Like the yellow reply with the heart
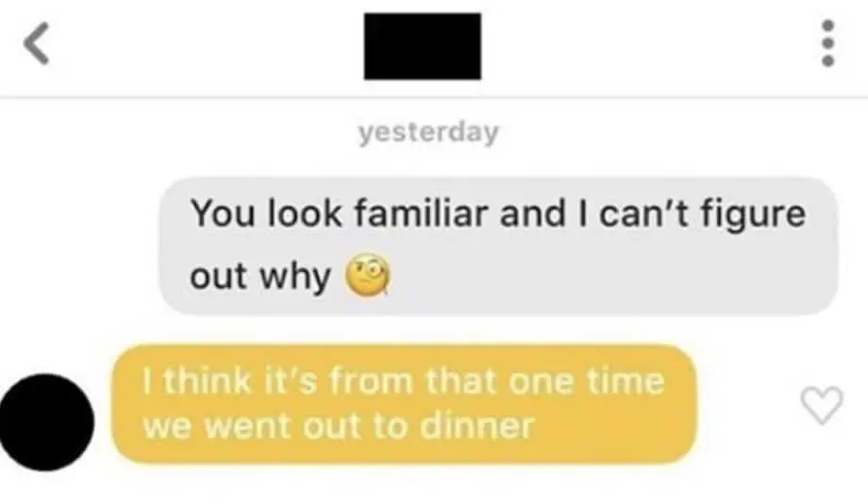 click(x=822, y=405)
